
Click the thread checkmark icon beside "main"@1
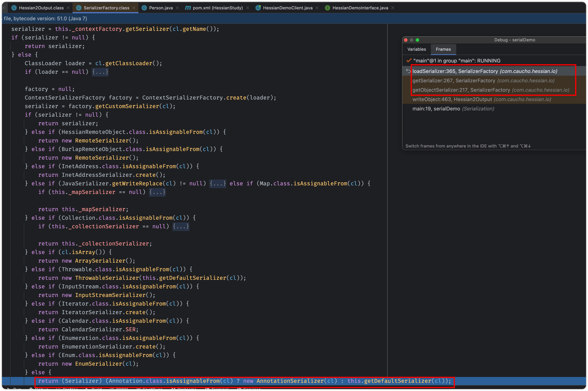tap(409, 60)
